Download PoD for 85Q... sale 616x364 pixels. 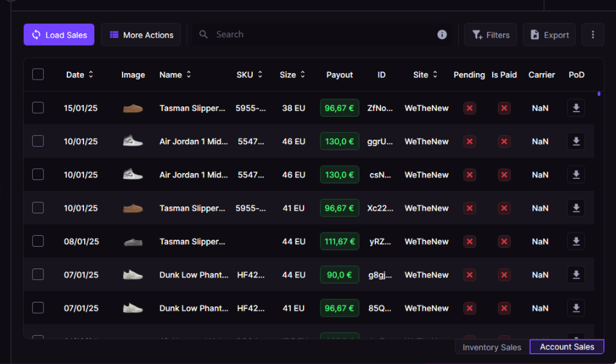click(x=576, y=308)
